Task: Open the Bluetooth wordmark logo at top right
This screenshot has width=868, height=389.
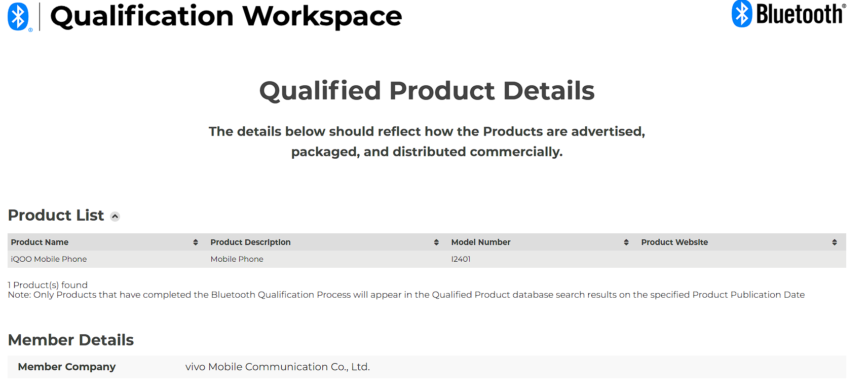Action: (788, 14)
